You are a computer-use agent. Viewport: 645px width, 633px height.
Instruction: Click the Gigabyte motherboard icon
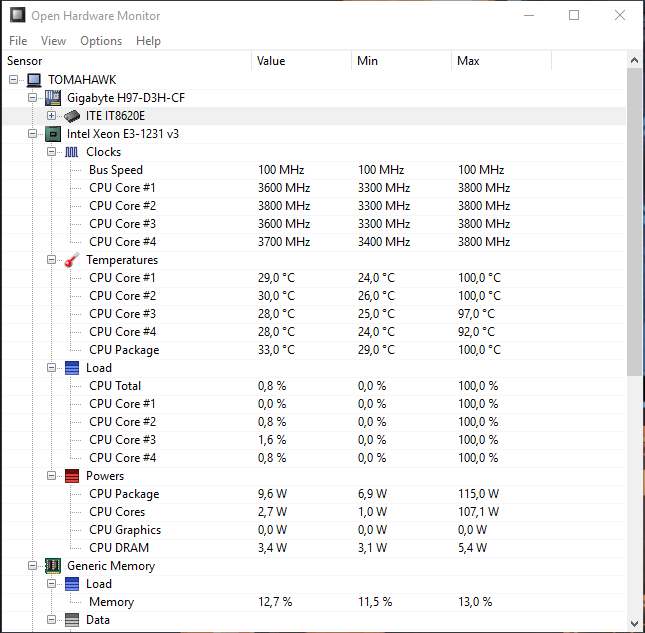(53, 98)
